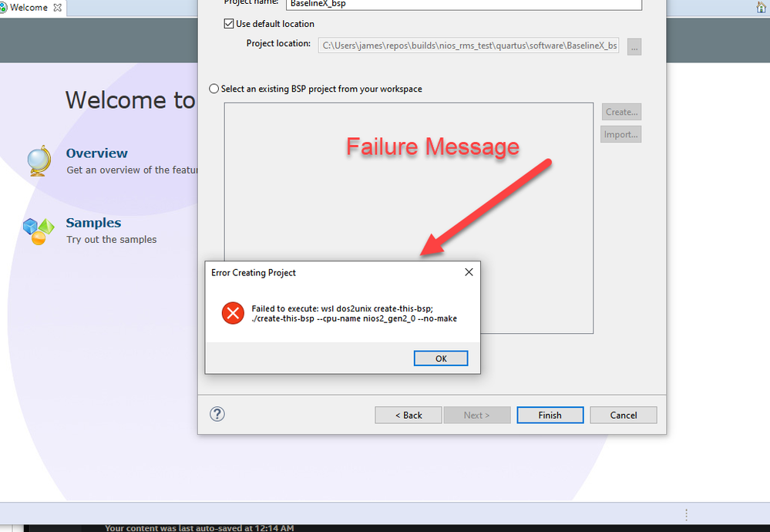Click the Overview link
The width and height of the screenshot is (770, 532).
pos(97,153)
